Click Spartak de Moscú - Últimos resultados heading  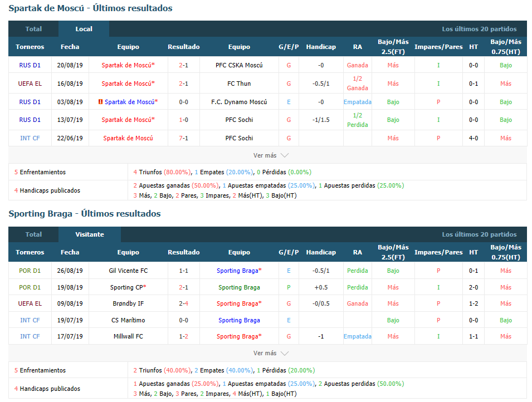pyautogui.click(x=91, y=8)
